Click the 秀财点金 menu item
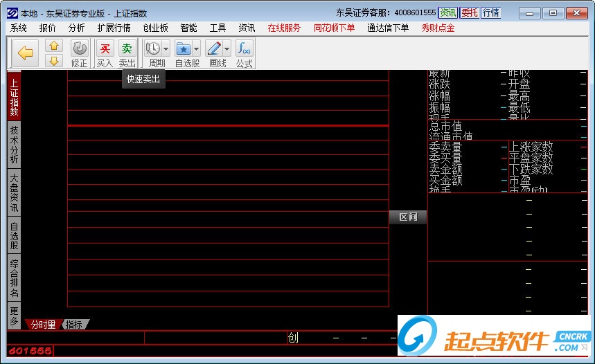This screenshot has width=595, height=364. pyautogui.click(x=438, y=28)
